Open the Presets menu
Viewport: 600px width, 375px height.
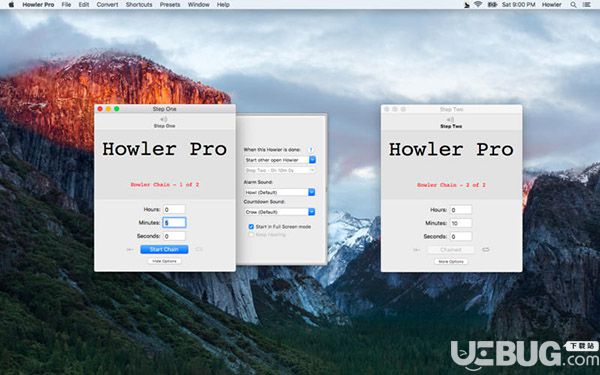coord(170,5)
